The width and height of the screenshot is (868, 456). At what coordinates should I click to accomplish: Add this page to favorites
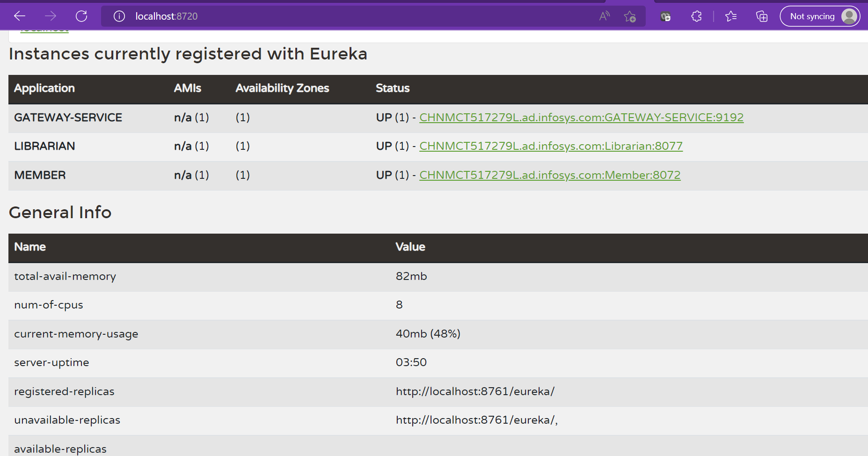pyautogui.click(x=630, y=16)
